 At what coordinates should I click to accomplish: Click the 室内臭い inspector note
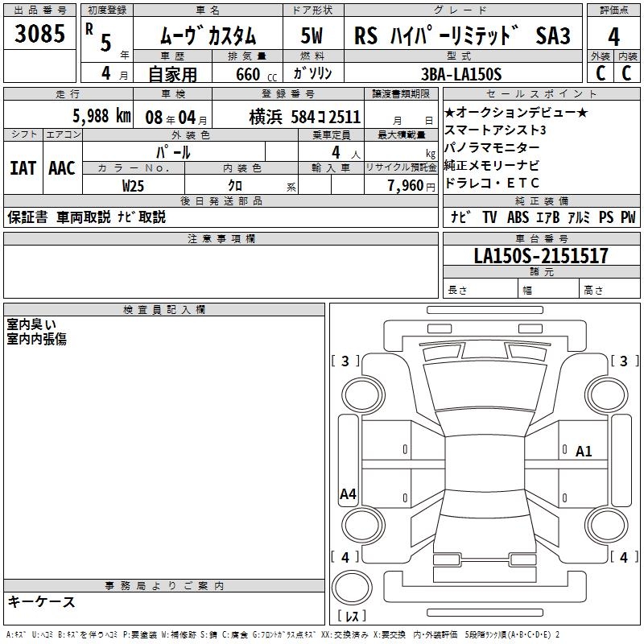click(x=31, y=324)
